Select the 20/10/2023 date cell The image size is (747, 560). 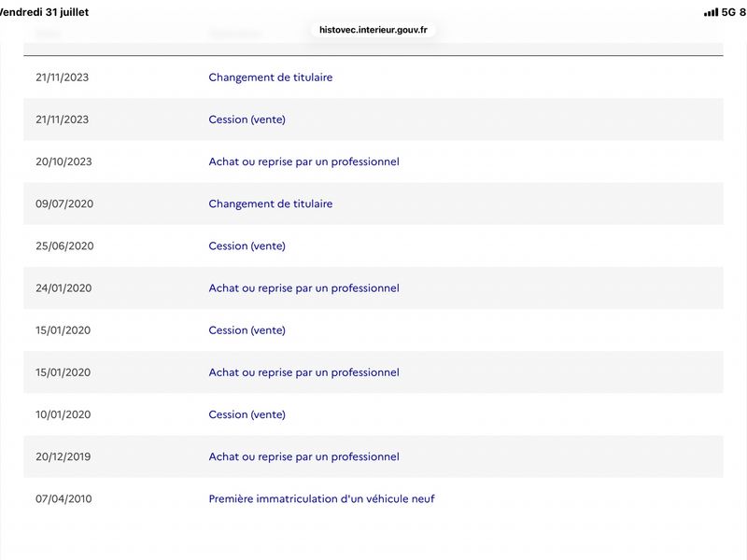point(63,161)
